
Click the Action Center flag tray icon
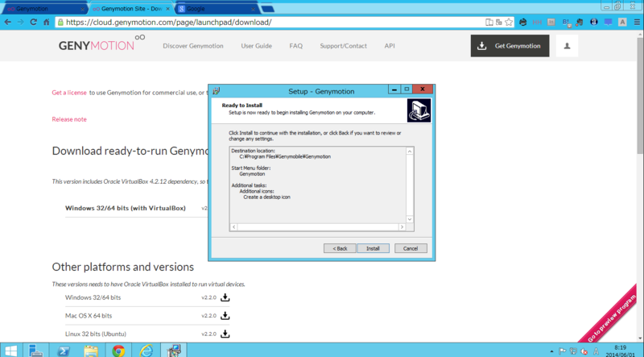(562, 351)
